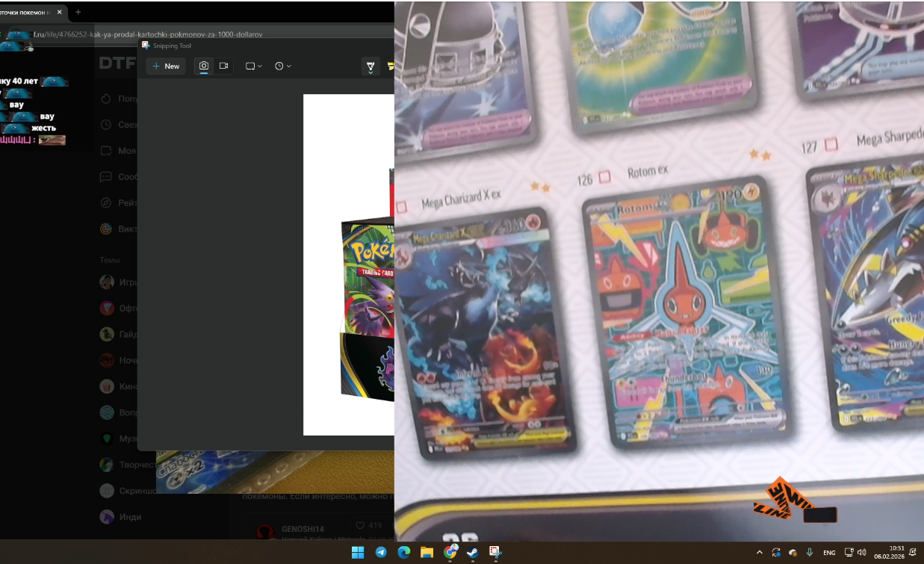The image size is (924, 564).
Task: Open the Music topic in DTF sidebar
Action: point(118,439)
